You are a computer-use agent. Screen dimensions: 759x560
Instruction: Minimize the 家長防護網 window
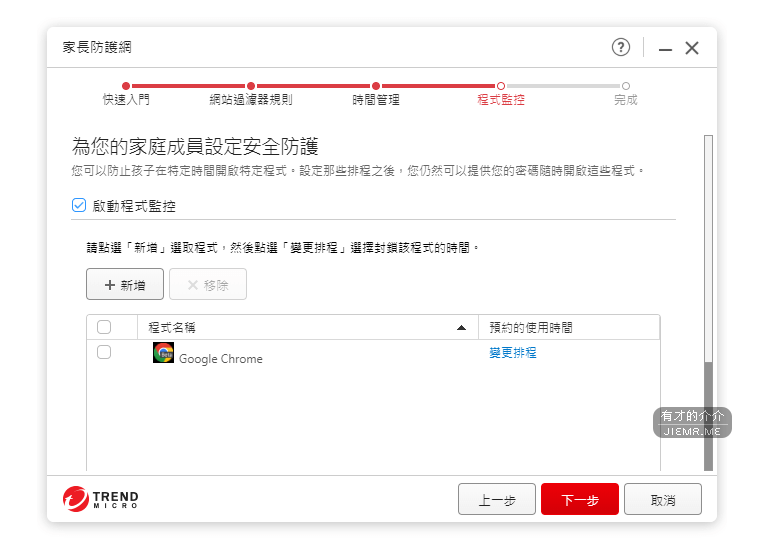click(665, 48)
